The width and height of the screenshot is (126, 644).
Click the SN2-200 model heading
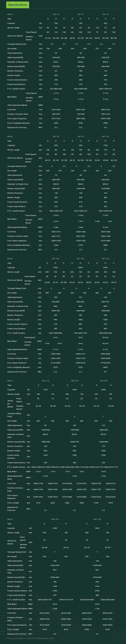[104, 381]
